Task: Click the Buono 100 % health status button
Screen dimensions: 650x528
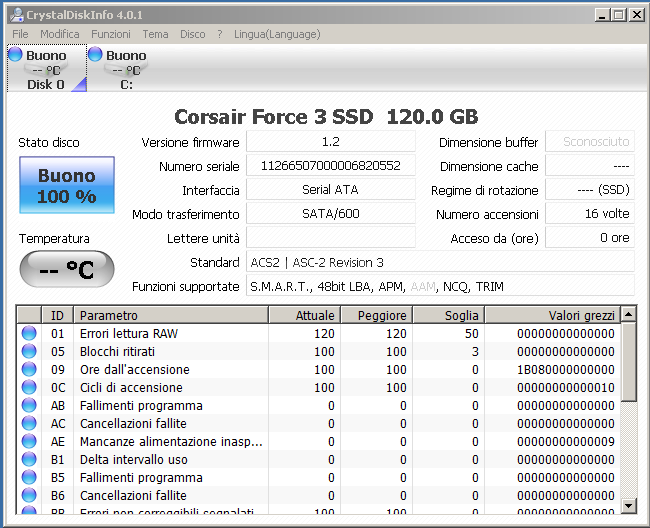Action: 67,185
